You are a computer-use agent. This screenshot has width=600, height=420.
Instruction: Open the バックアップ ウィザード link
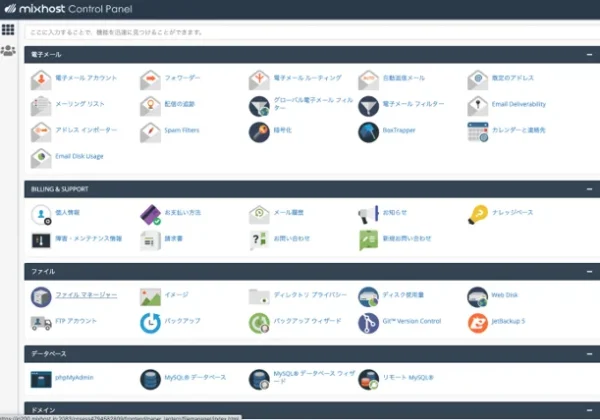pos(307,321)
